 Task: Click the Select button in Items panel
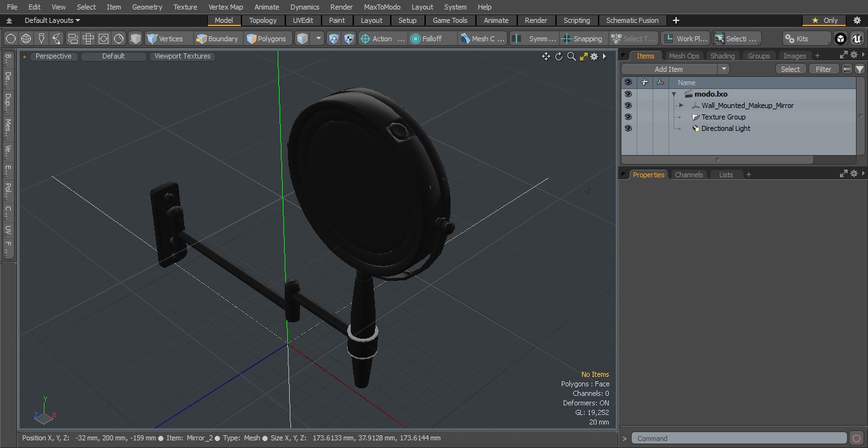pyautogui.click(x=790, y=69)
